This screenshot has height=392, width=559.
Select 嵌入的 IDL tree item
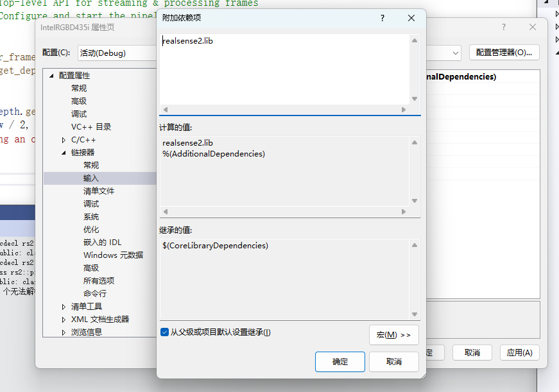click(102, 243)
